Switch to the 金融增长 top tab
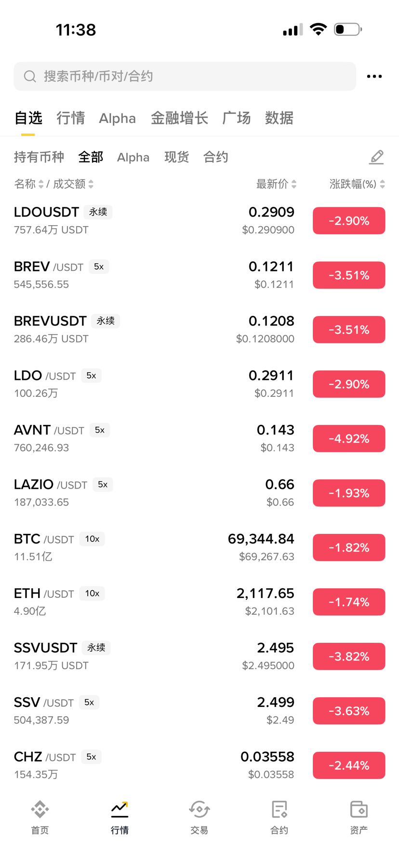Screen dimensions: 399x868 (x=179, y=118)
